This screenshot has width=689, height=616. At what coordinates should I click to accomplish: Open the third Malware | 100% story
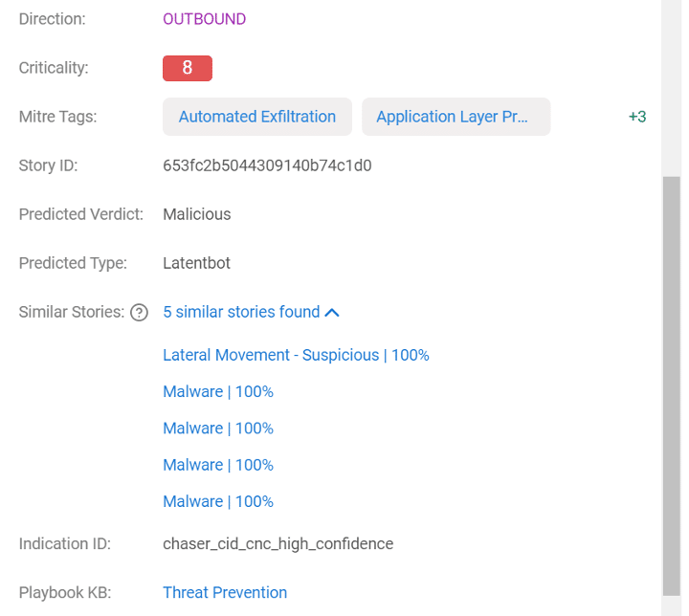pyautogui.click(x=218, y=465)
